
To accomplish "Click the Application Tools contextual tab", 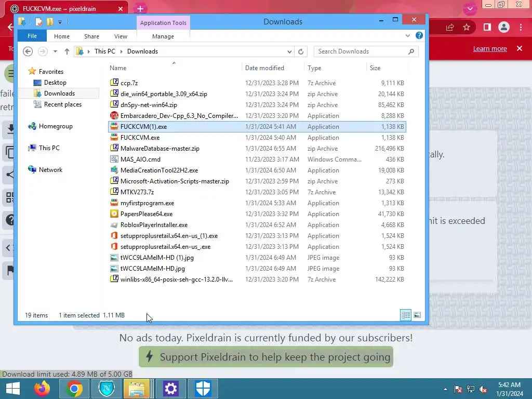I will [x=163, y=23].
